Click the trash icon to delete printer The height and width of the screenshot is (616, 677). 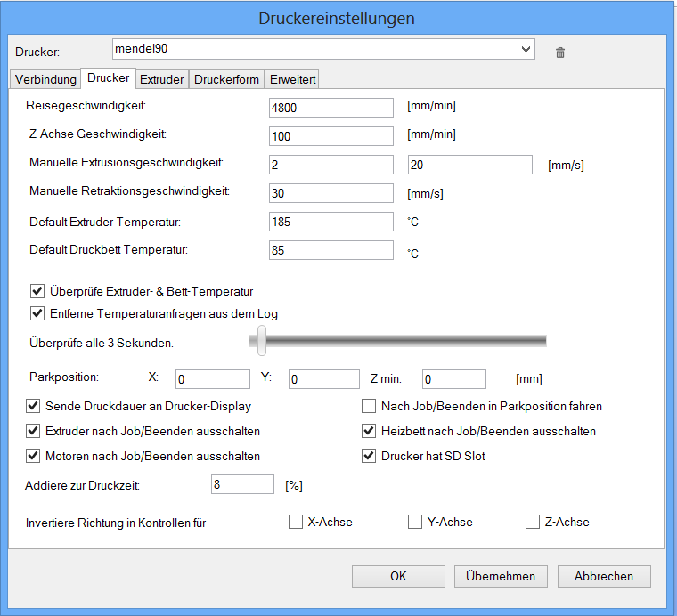pos(560,53)
